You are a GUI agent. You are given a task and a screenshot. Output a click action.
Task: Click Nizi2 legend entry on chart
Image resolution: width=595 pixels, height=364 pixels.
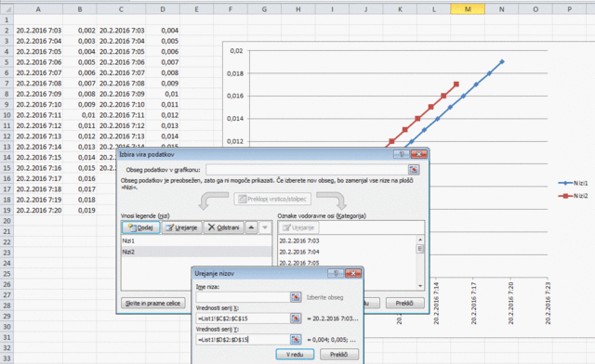tap(573, 196)
